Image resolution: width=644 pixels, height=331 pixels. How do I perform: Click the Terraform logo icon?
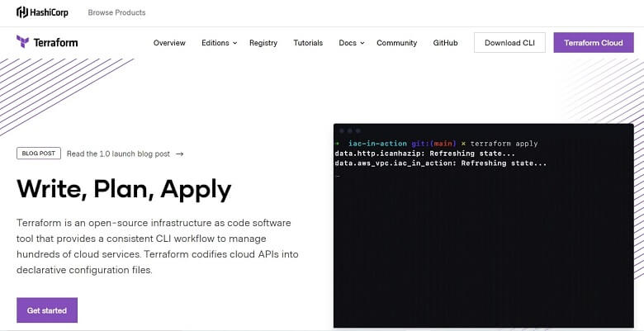22,42
